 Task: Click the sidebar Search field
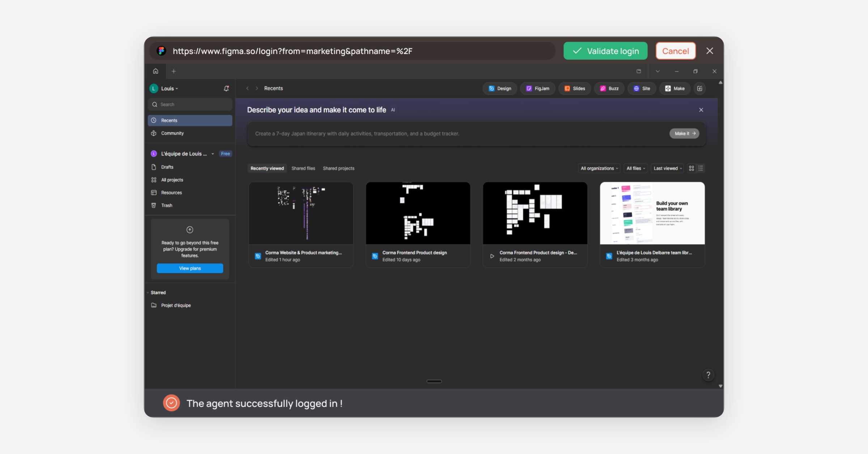point(190,104)
